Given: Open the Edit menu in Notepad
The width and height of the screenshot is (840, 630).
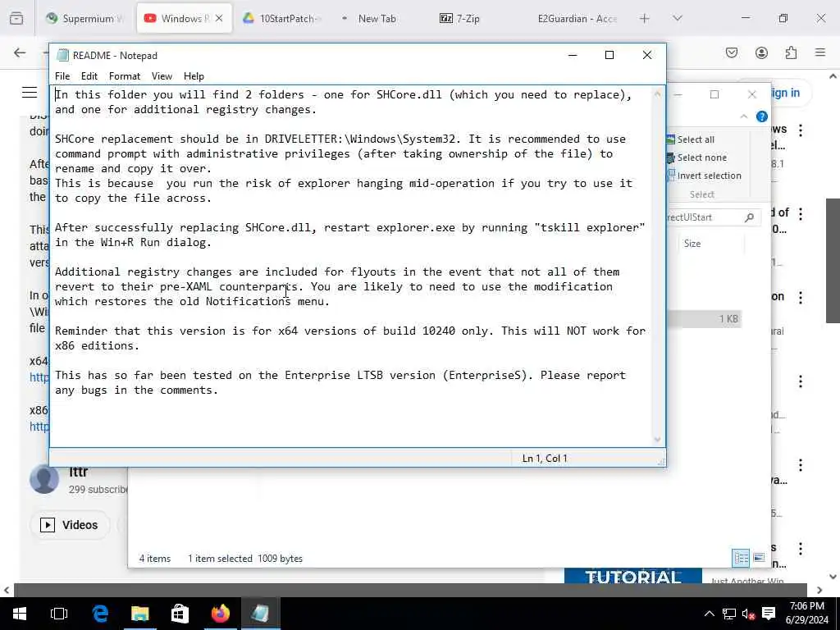Looking at the screenshot, I should (x=89, y=76).
